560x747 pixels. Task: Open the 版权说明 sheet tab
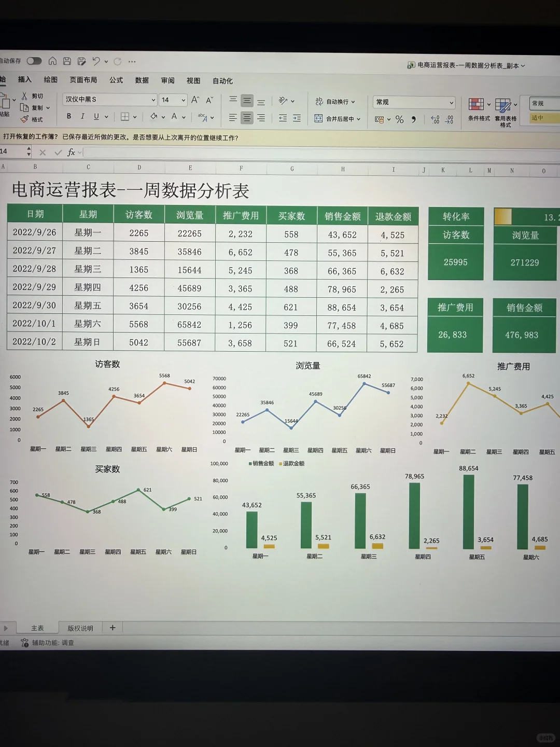click(81, 628)
